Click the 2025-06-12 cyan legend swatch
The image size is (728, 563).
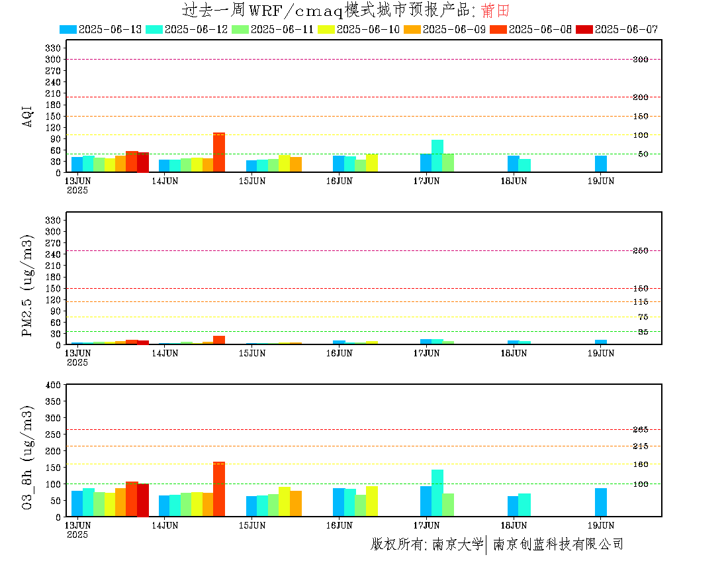(154, 29)
